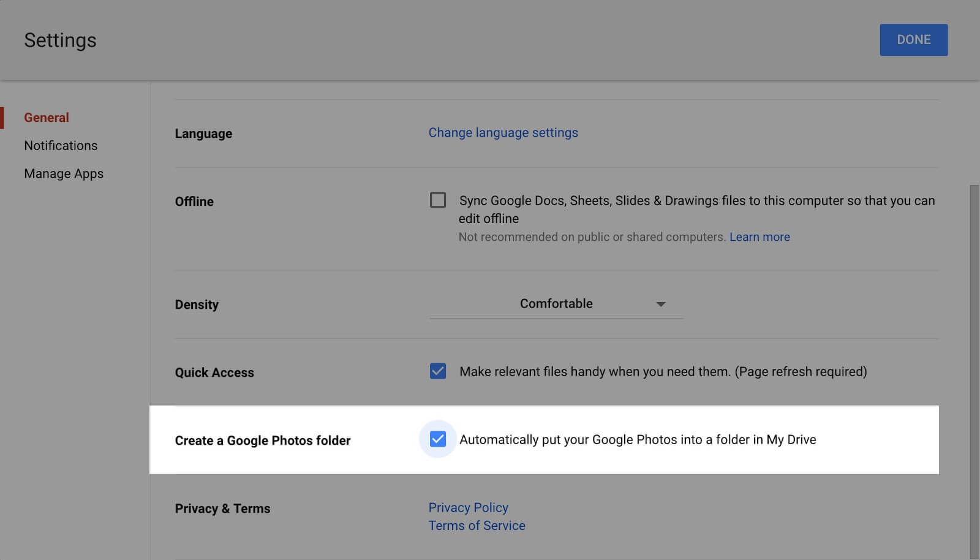Click the Create a Google Photos folder label
Image resolution: width=980 pixels, height=560 pixels.
tap(263, 441)
